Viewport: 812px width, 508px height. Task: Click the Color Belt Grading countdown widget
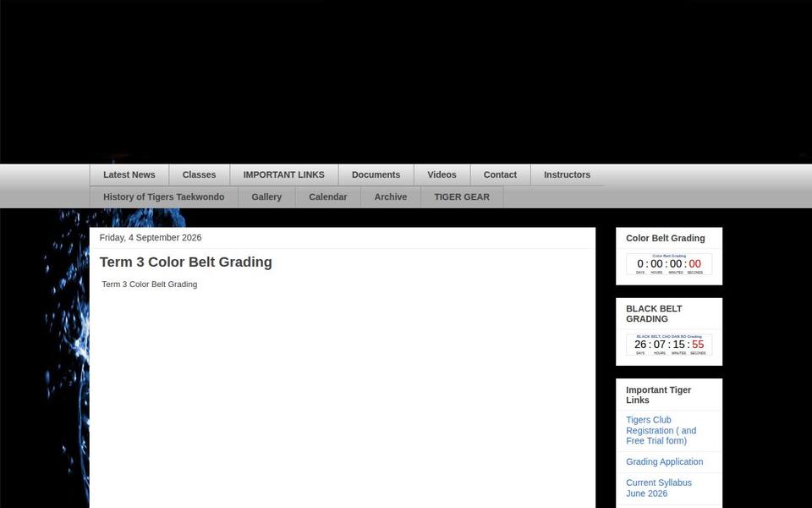point(669,264)
